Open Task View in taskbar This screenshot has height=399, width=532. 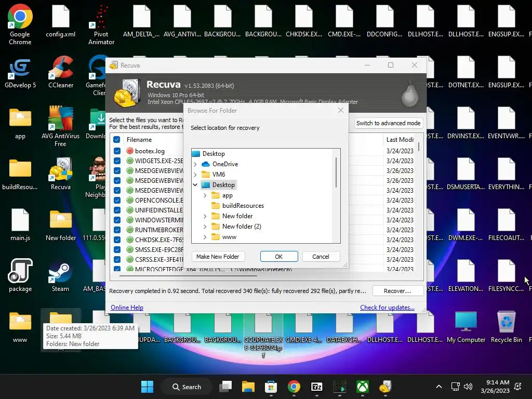click(x=225, y=387)
